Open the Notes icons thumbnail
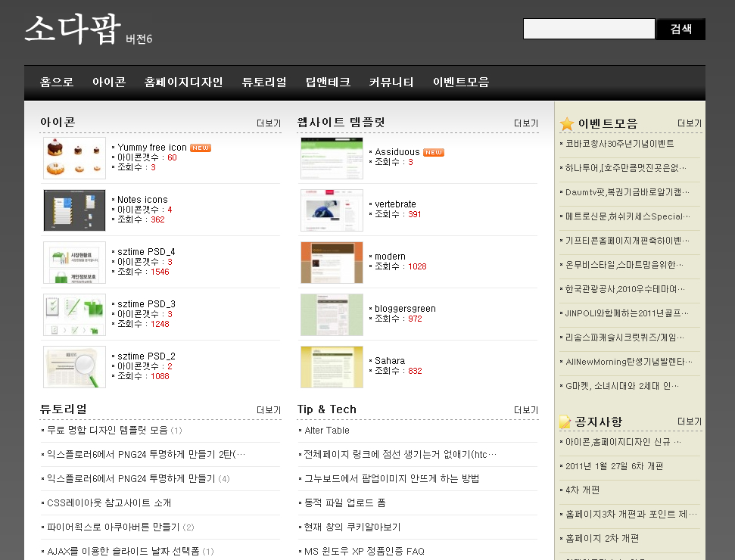 (x=74, y=210)
